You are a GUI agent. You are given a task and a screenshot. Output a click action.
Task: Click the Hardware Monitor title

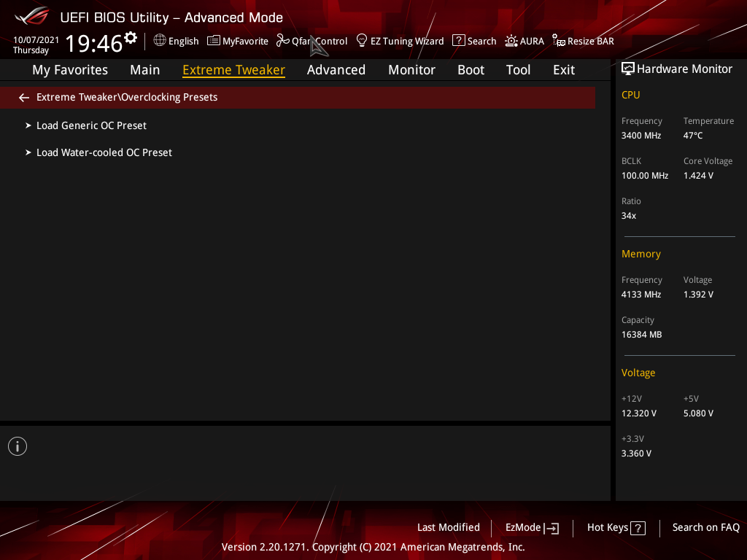point(684,69)
